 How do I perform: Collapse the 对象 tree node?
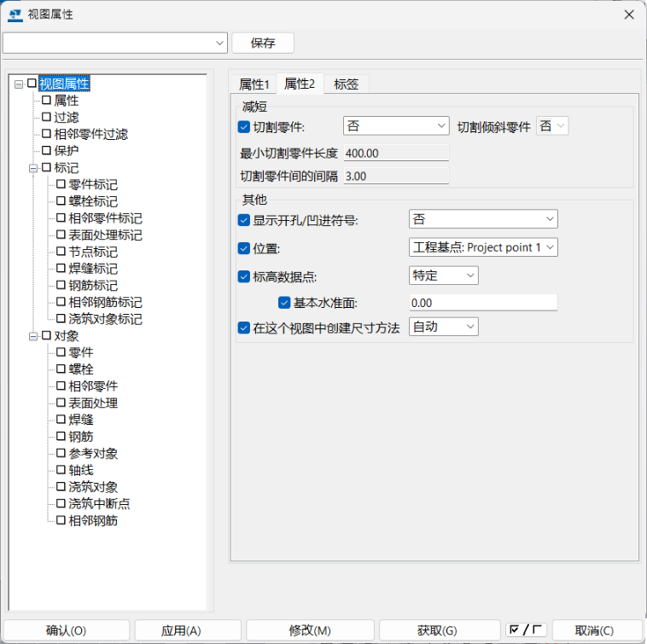coord(33,336)
